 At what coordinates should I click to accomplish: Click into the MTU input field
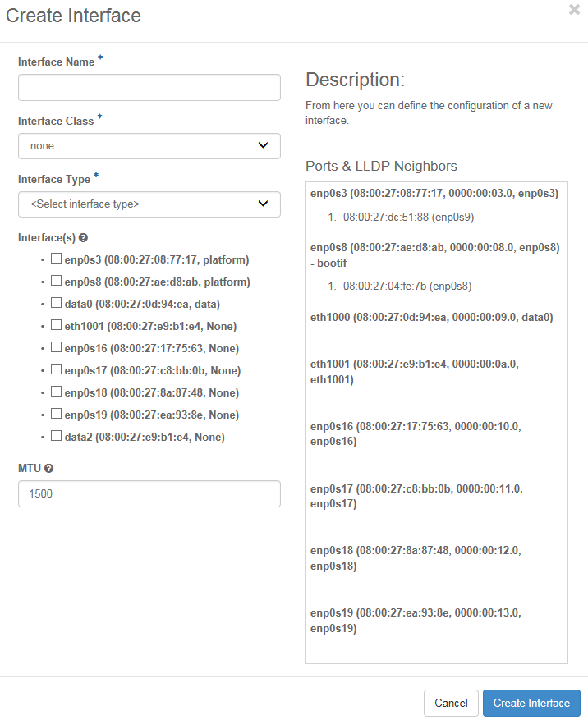point(149,494)
